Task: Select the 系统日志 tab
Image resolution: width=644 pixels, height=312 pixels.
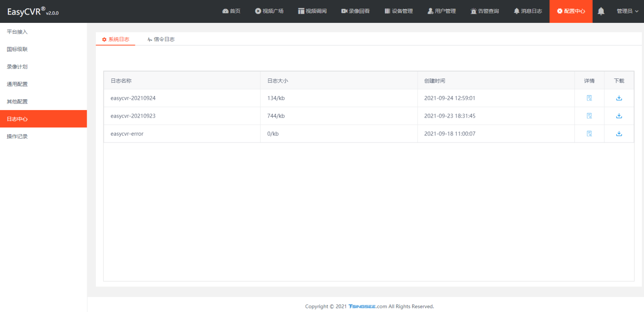Action: pos(115,39)
